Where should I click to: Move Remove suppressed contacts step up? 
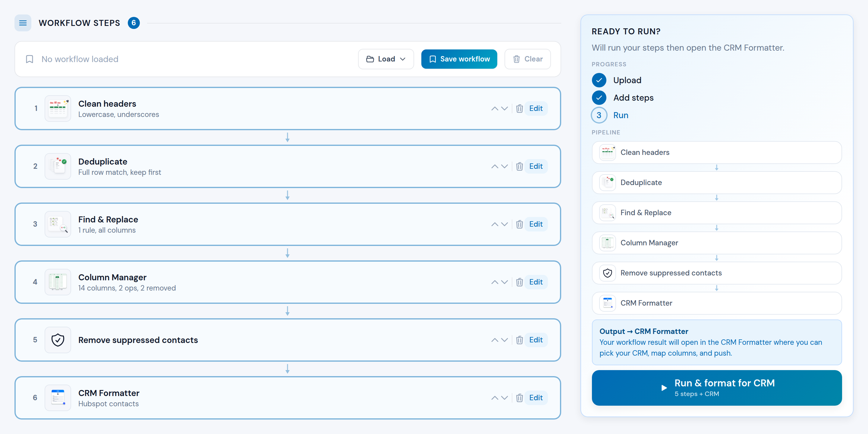pyautogui.click(x=494, y=340)
